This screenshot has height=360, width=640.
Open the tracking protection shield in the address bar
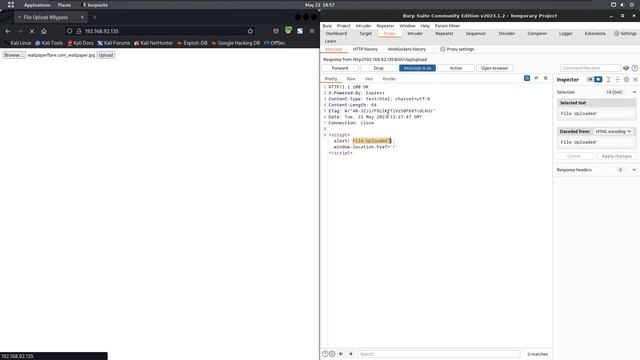tap(69, 31)
